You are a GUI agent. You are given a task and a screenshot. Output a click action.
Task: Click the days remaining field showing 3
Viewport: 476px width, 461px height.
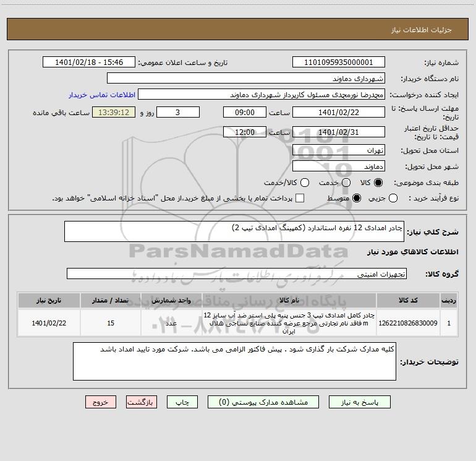(x=178, y=112)
